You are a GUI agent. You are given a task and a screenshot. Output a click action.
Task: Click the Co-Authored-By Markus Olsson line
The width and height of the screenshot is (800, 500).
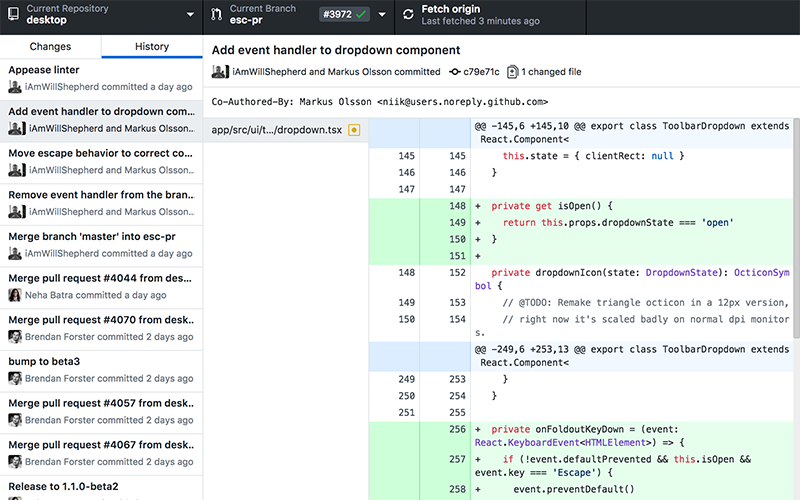(x=380, y=102)
